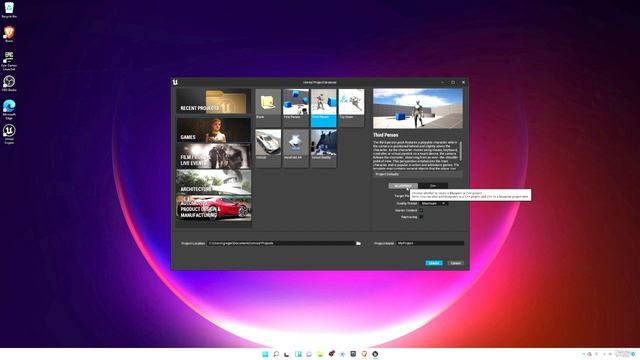Open Task View on taskbar

point(287,354)
